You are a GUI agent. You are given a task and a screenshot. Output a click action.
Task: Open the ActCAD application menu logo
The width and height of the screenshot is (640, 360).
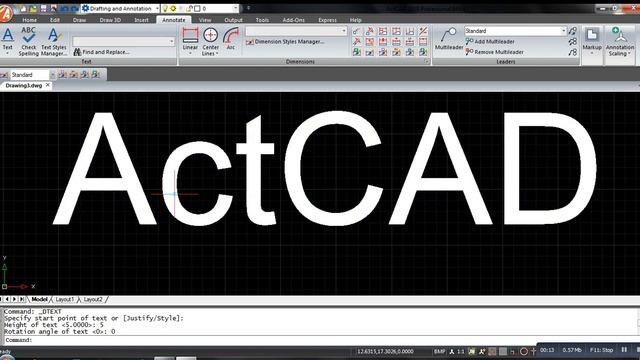(6, 13)
